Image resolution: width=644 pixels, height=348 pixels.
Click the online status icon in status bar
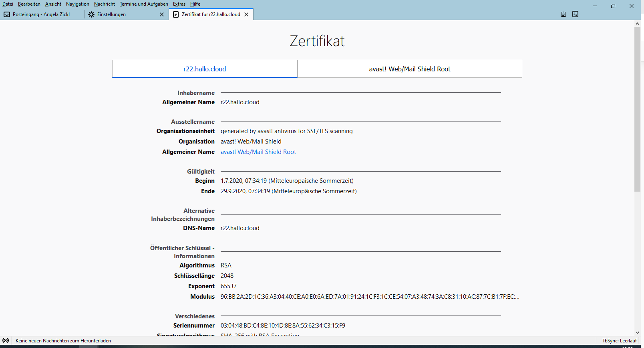(x=6, y=340)
